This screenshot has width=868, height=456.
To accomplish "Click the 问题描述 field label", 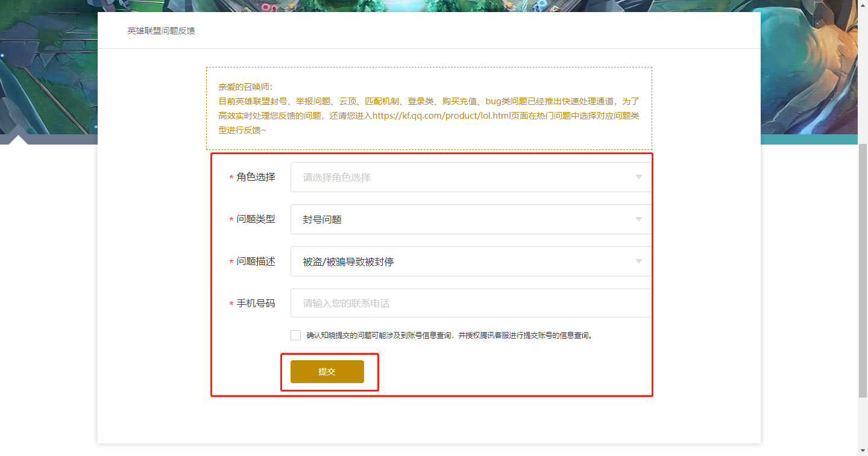I will click(x=256, y=261).
